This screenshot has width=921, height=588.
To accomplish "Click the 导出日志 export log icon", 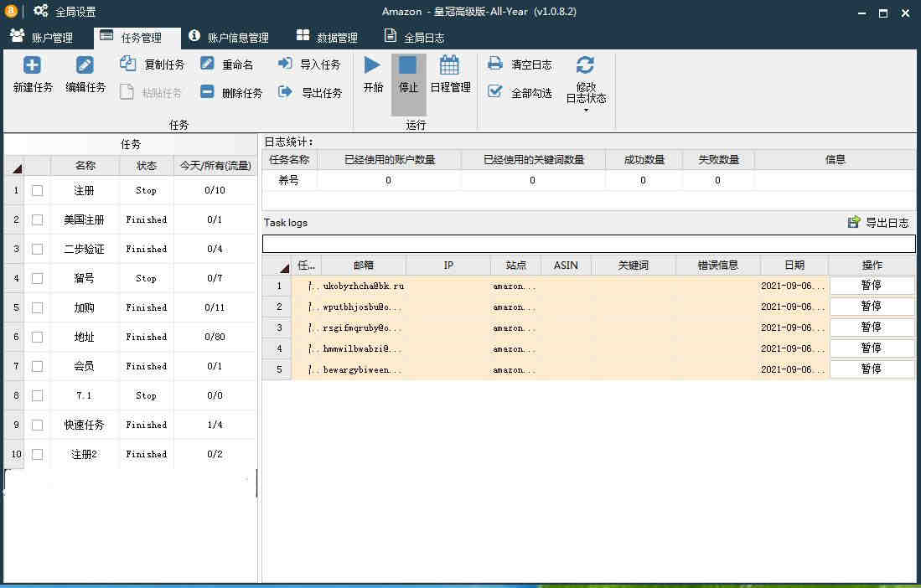I will tap(854, 222).
